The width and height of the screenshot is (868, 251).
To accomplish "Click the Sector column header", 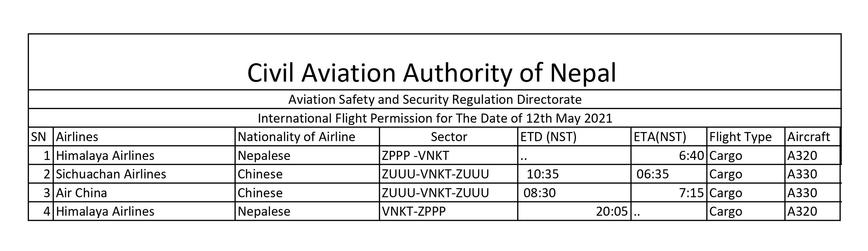I will pos(449,137).
